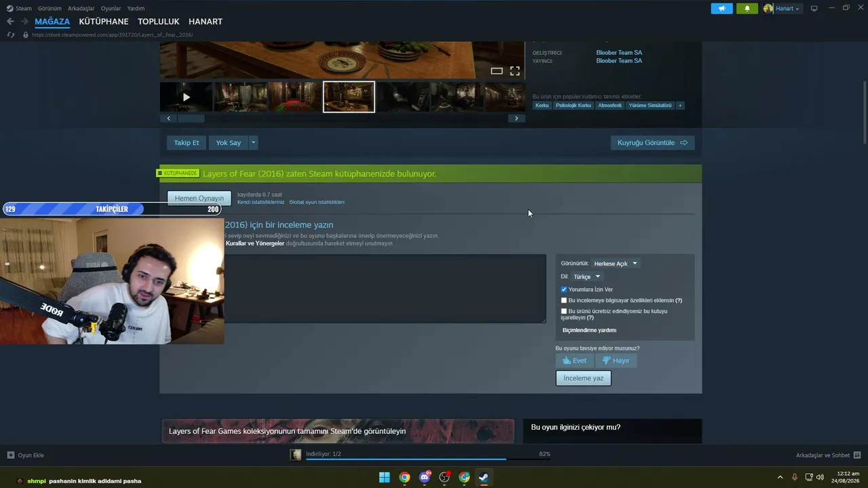Switch to the MAĞAZA tab
Screen dimensions: 868x488
tap(52, 22)
